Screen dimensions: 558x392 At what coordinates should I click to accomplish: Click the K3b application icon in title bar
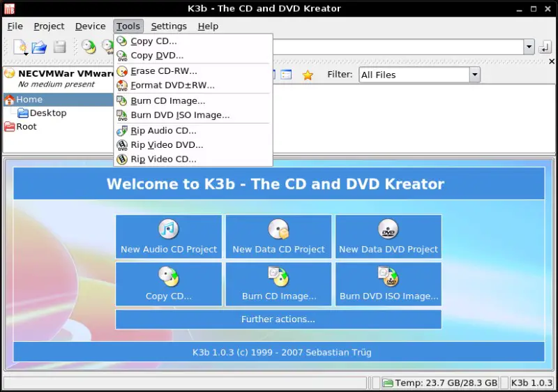(9, 8)
